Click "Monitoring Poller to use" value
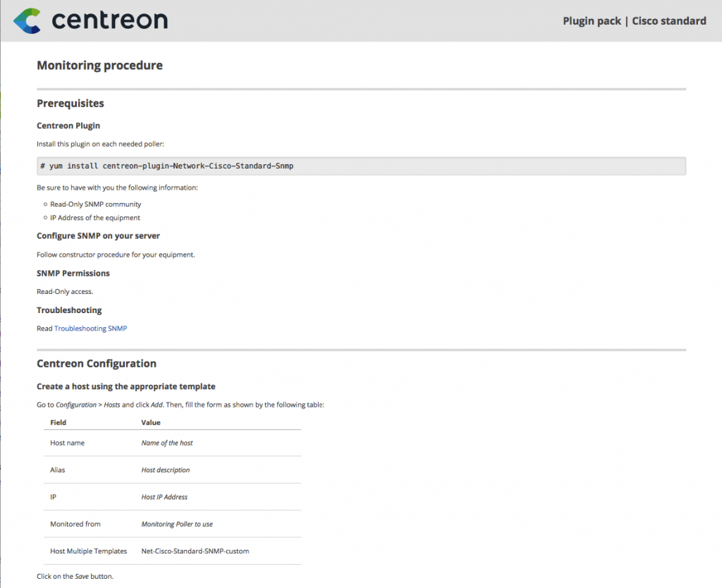This screenshot has width=722, height=588. [177, 524]
